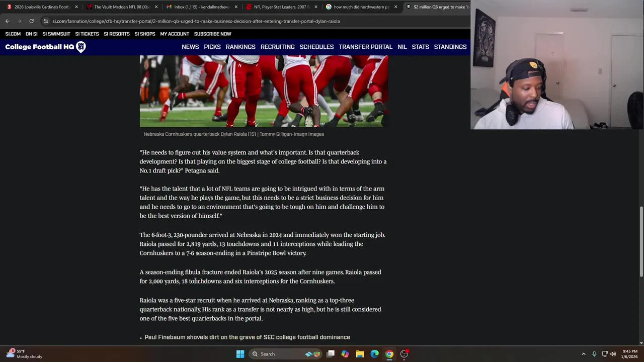Open the volume control tray icon
Screen dimensions: 644x362
(x=613, y=354)
